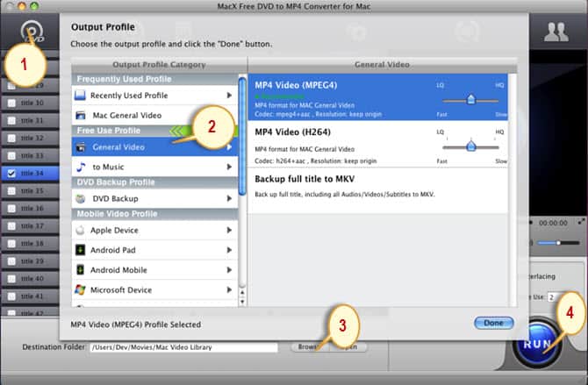Image resolution: width=588 pixels, height=385 pixels.
Task: Tick the title 33 checkbox
Action: tap(11, 155)
